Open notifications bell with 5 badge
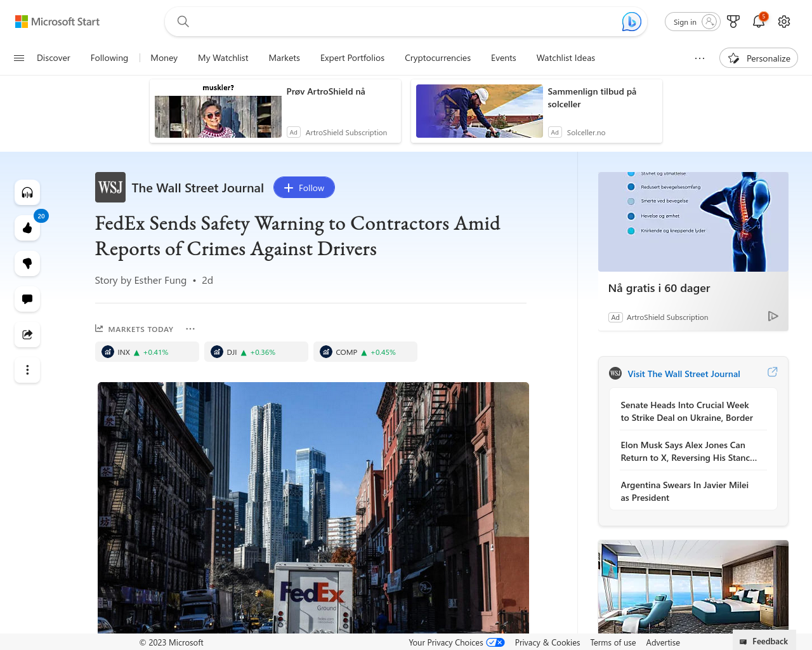Viewport: 812px width, 650px height. click(759, 21)
